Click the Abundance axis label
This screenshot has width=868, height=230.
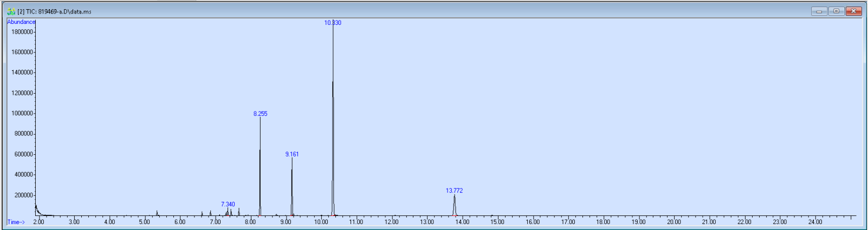(x=21, y=22)
